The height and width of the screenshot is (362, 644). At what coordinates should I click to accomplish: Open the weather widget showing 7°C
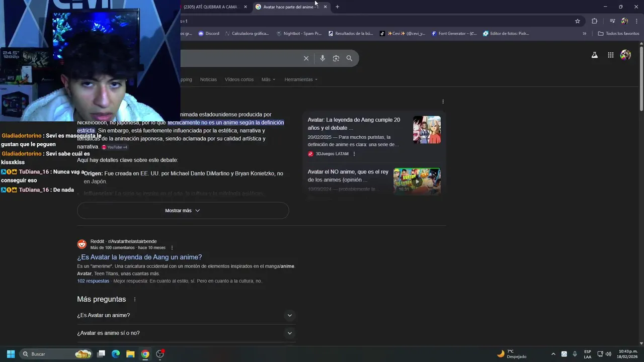point(512,354)
